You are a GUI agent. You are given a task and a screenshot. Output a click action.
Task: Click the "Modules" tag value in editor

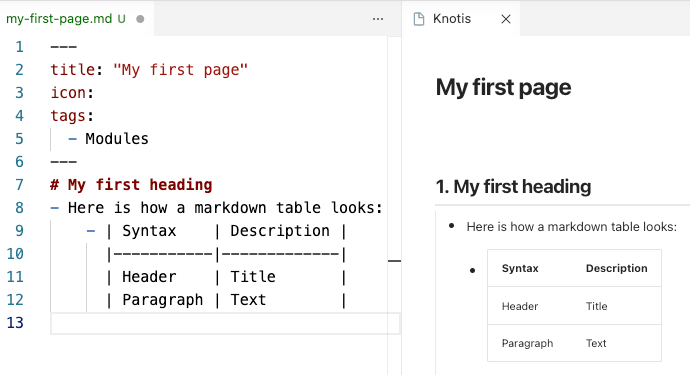(x=117, y=139)
